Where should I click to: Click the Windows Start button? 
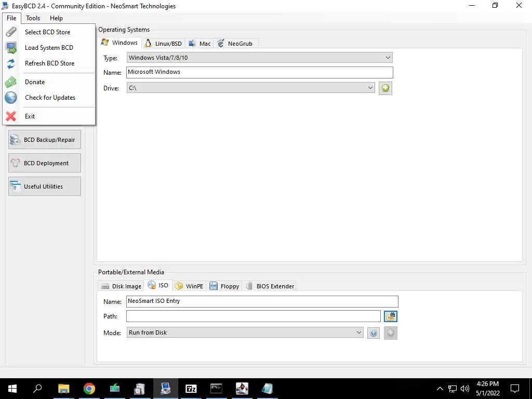(12, 389)
